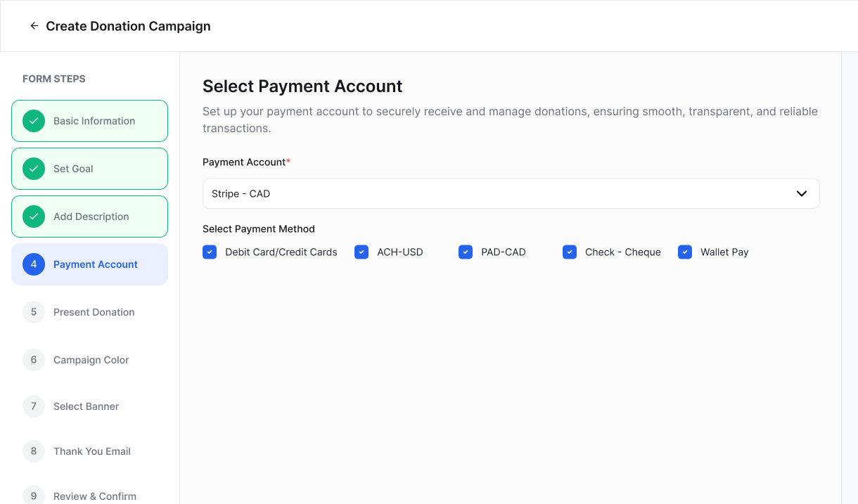Click the Payment Account dropdown chevron
Image resolution: width=858 pixels, height=504 pixels.
click(x=802, y=193)
